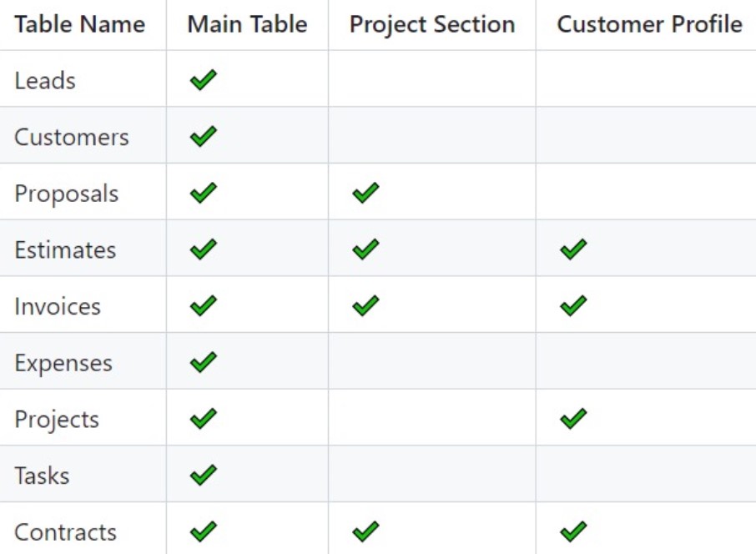The width and height of the screenshot is (756, 554).
Task: Click the Estimates Project Section checkmark
Action: point(366,249)
